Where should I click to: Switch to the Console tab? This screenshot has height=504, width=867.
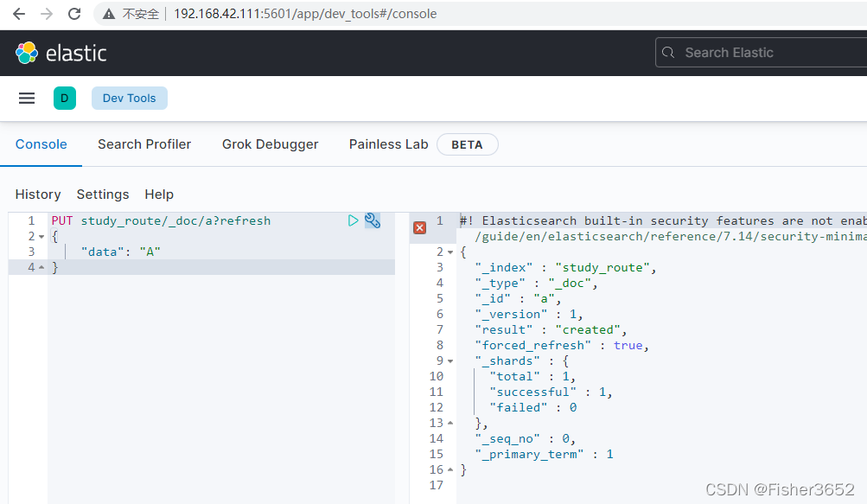(x=41, y=144)
